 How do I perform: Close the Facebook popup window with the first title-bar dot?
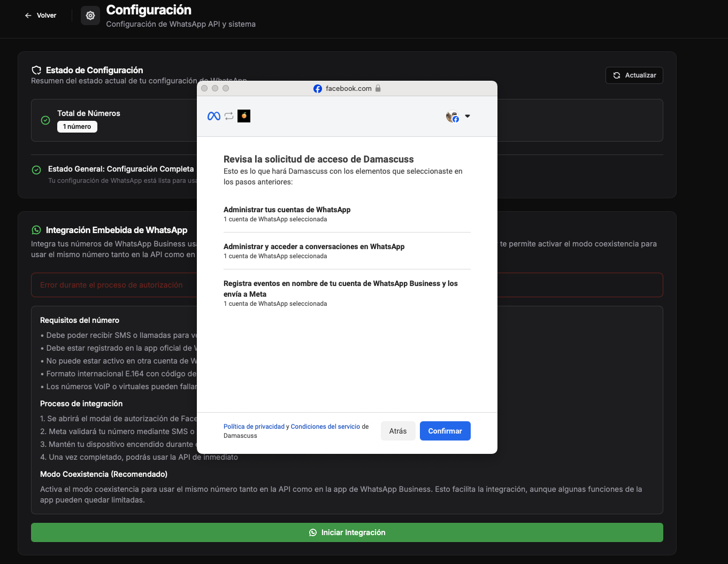click(x=204, y=88)
